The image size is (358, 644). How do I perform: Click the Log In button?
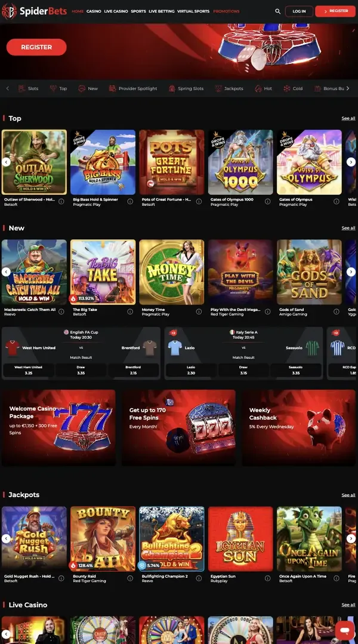tap(299, 11)
